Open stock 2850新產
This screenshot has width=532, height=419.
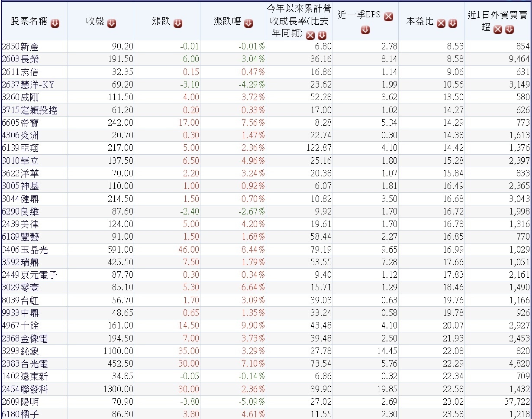click(20, 47)
